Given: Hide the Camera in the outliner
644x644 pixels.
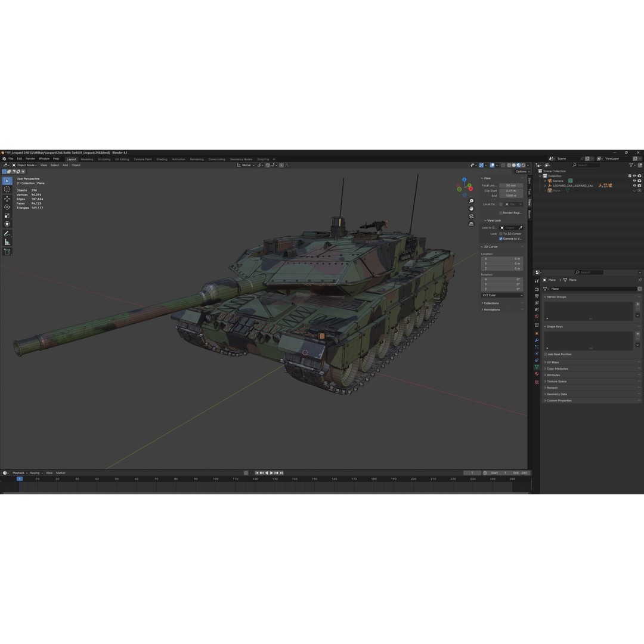Looking at the screenshot, I should click(x=634, y=181).
